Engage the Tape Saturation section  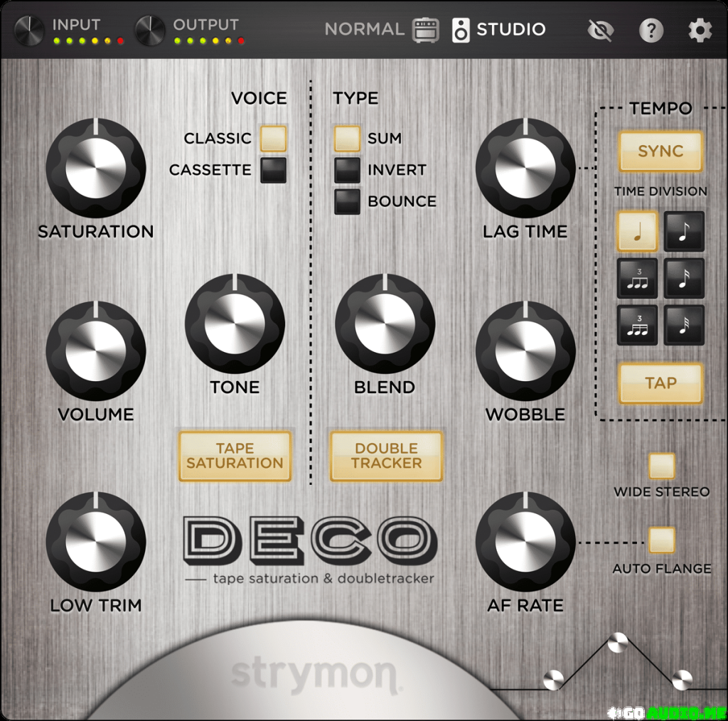pyautogui.click(x=235, y=456)
